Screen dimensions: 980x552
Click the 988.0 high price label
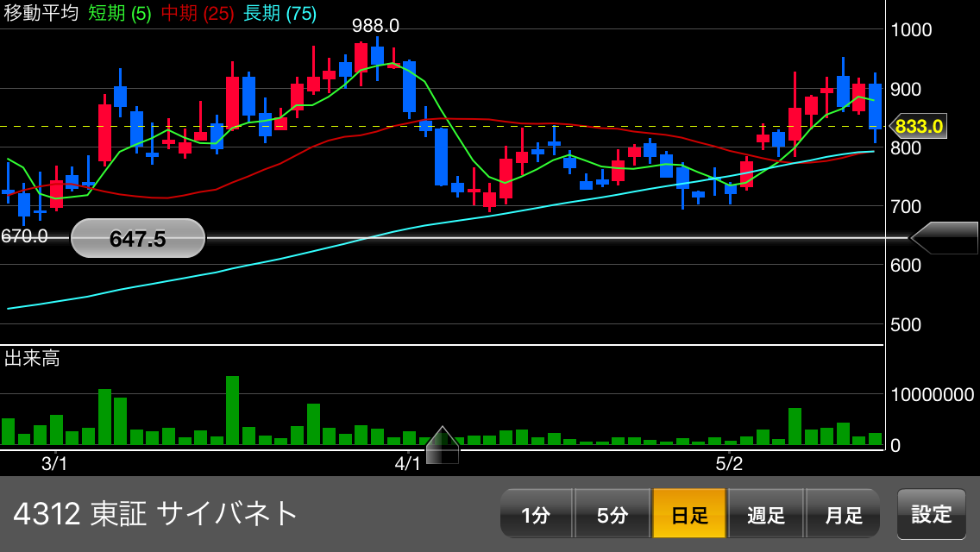375,26
